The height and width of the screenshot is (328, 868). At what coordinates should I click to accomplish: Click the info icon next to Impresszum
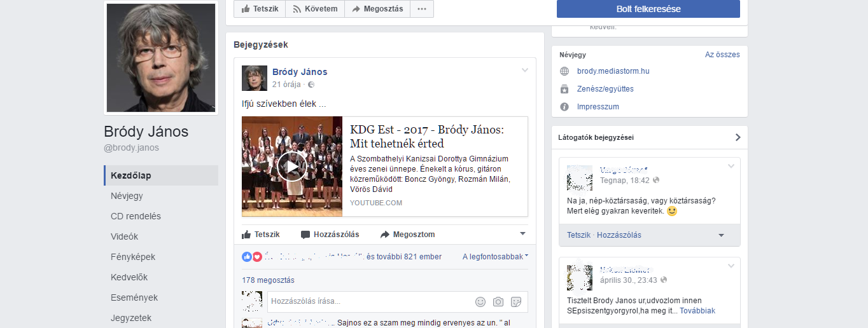click(x=564, y=107)
